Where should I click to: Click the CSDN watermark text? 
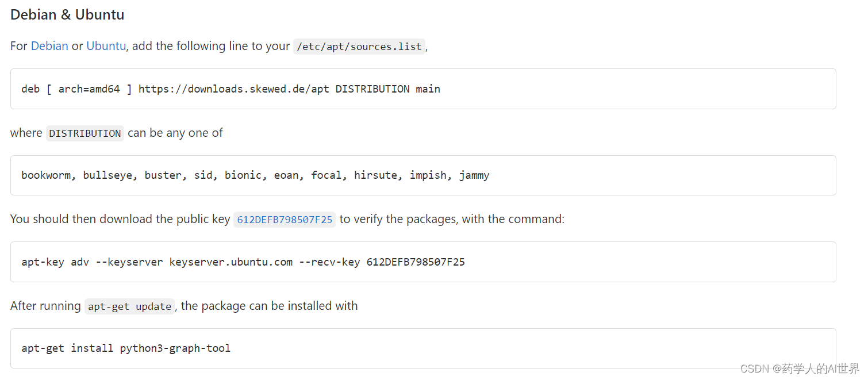(800, 369)
